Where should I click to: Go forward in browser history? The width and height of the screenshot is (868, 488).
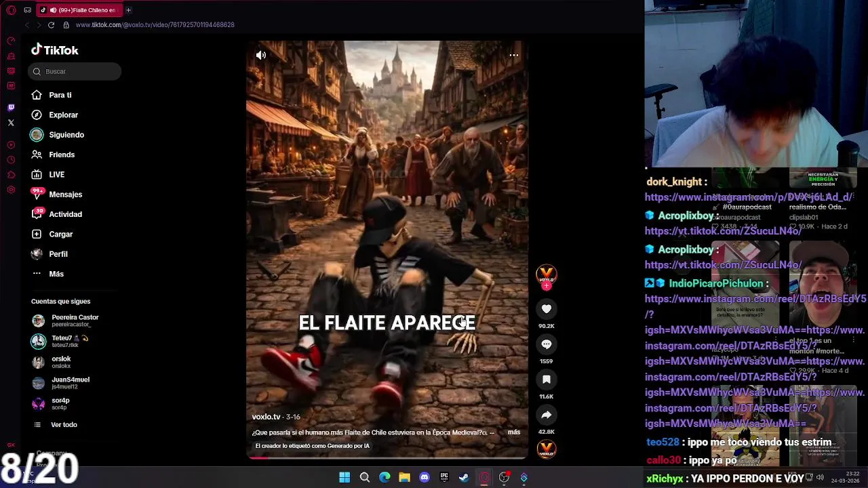38,25
